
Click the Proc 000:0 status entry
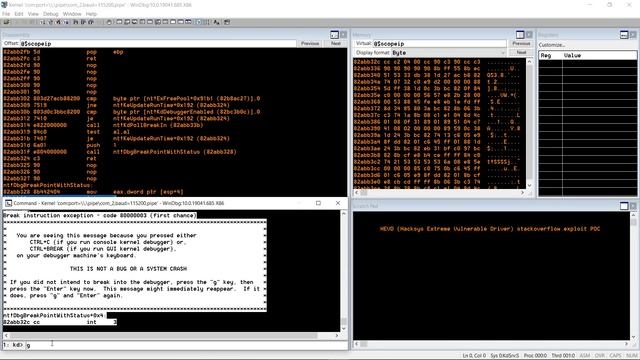click(535, 356)
